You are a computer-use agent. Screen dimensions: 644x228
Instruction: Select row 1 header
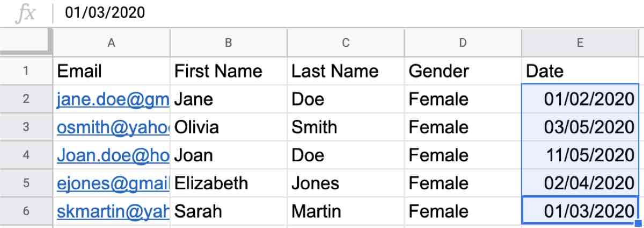click(26, 71)
